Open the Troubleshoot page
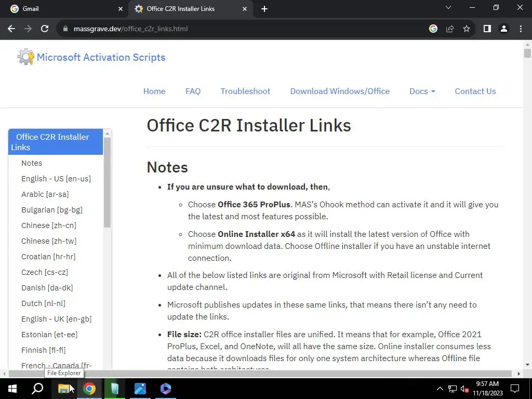Viewport: 532px width, 399px height. coord(245,91)
